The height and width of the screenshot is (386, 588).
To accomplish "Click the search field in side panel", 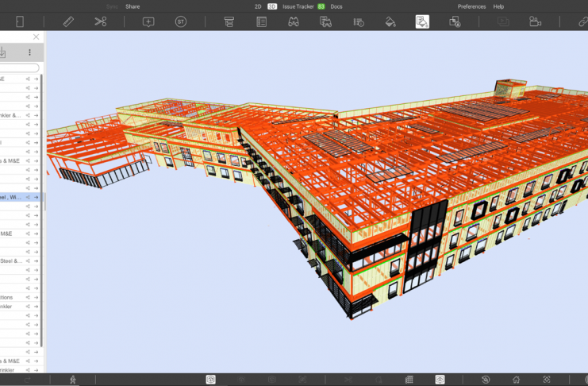I will (20, 68).
